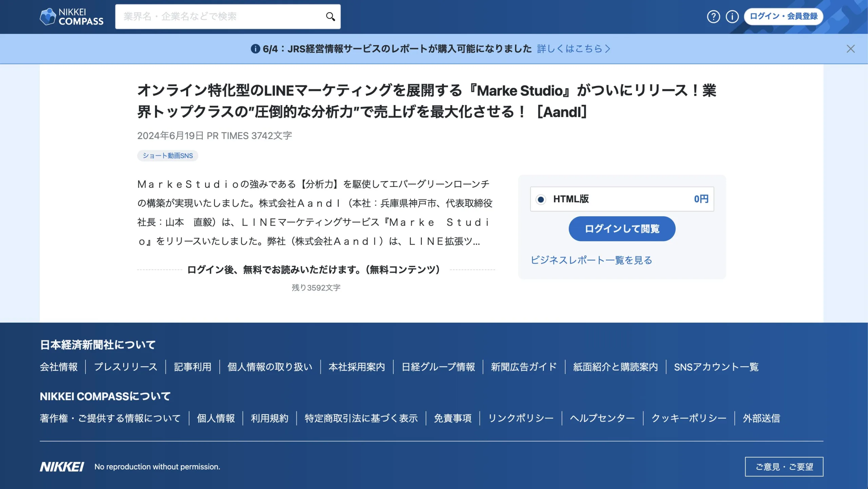Open SNSアカウント一覧 footer link

tap(716, 367)
